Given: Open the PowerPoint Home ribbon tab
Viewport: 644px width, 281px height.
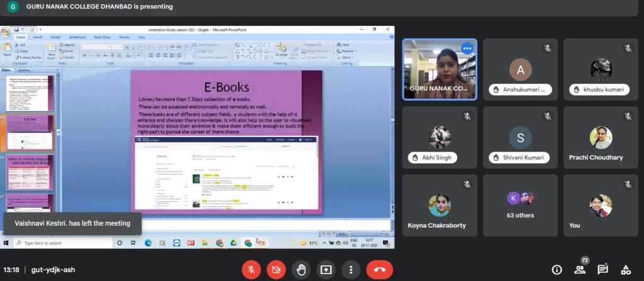Looking at the screenshot, I should pos(20,37).
